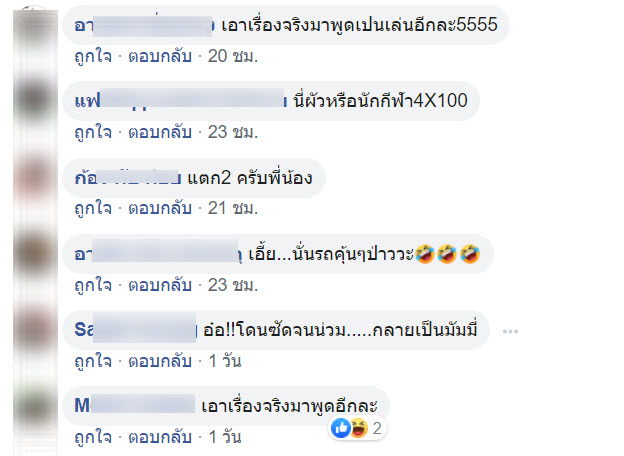624x456 pixels.
Task: Like the แตก2 ครับพี่น้อง comment
Action: [x=93, y=209]
